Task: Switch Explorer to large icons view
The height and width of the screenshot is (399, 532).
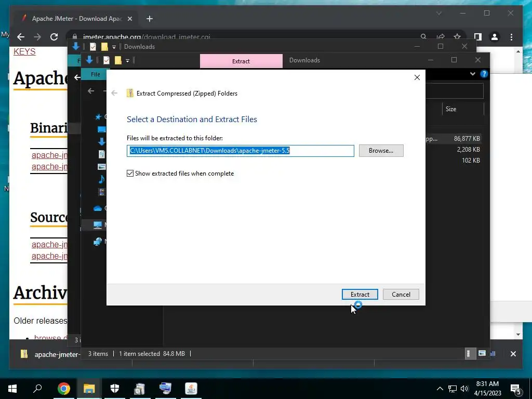Action: pos(482,353)
